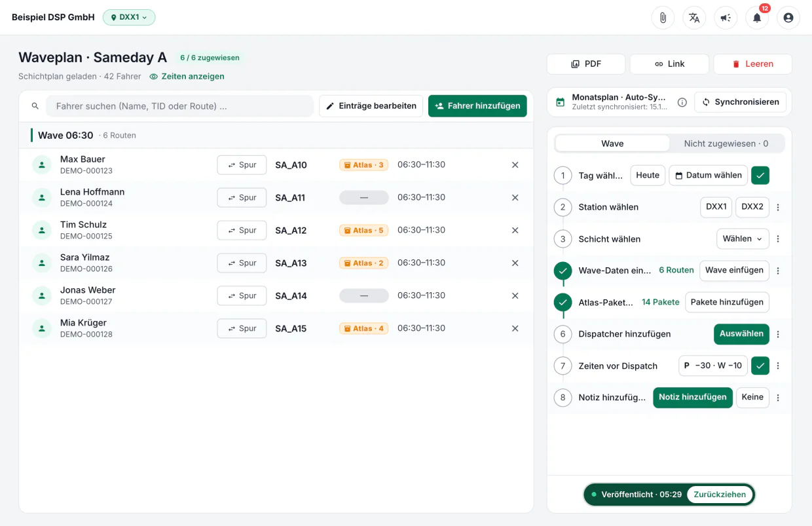Open more options for Station wählen
Viewport: 812px width, 526px height.
[778, 207]
